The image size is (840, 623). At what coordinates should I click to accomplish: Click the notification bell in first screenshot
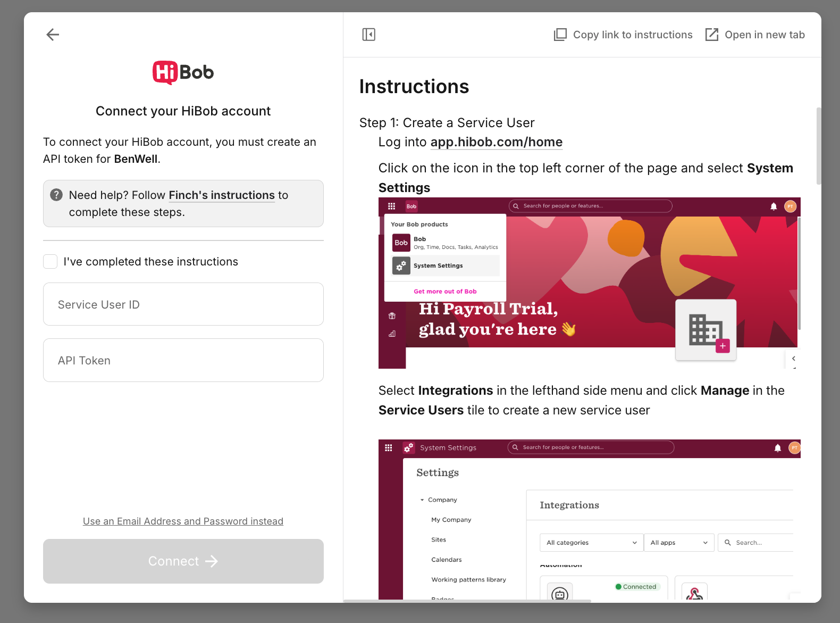[x=774, y=206]
